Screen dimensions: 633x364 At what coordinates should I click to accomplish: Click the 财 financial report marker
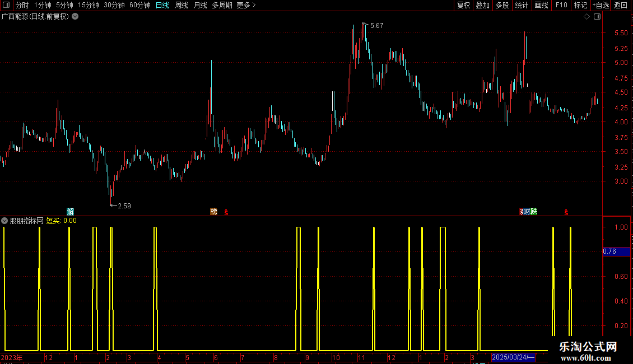click(526, 212)
